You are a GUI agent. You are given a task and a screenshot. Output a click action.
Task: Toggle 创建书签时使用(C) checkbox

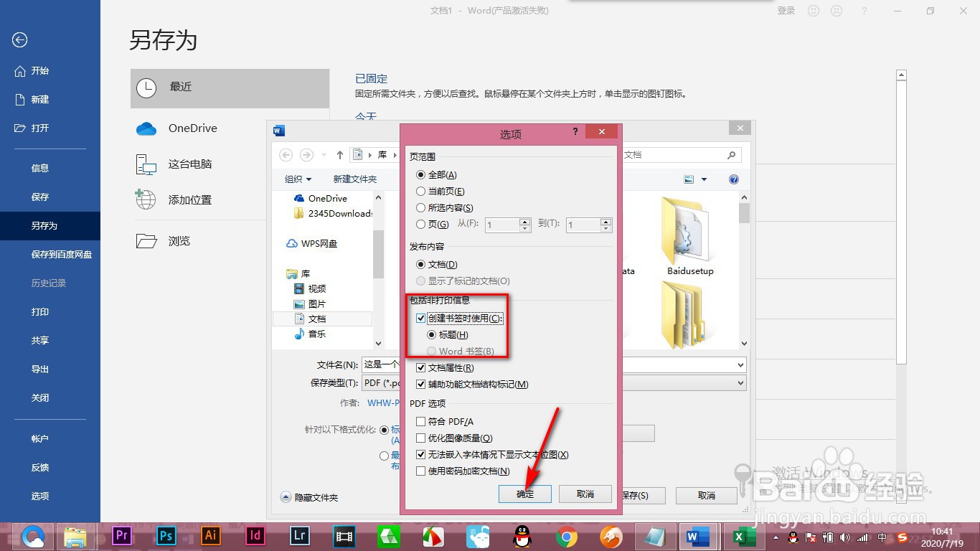pos(421,318)
